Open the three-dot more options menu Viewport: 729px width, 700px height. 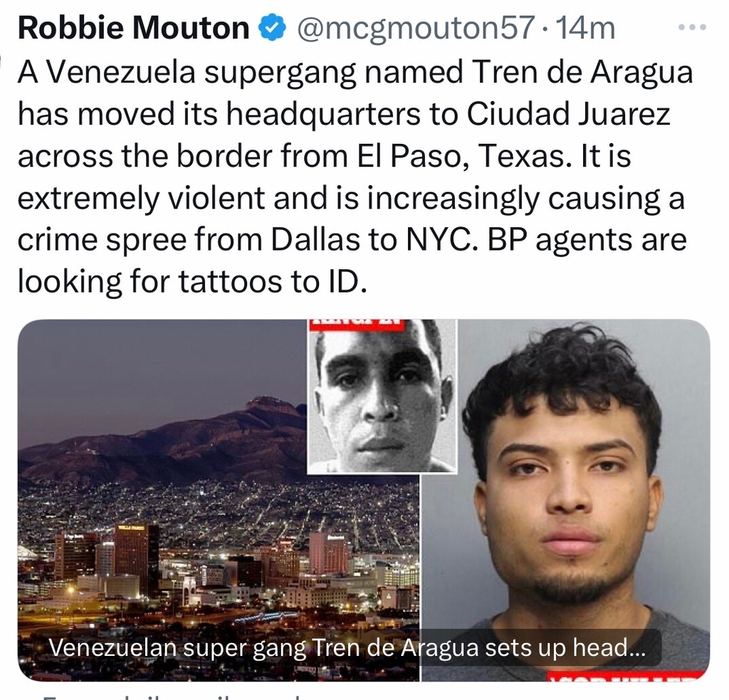pos(692,28)
